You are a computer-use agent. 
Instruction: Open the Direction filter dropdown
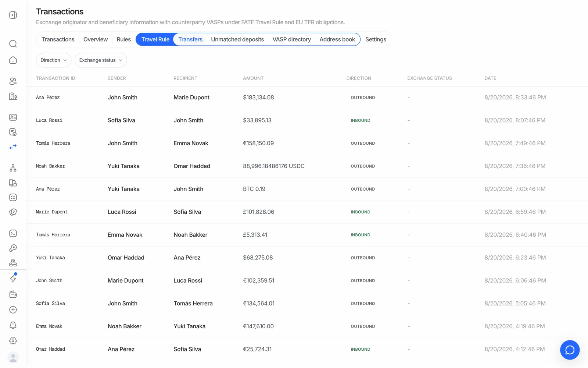[54, 60]
